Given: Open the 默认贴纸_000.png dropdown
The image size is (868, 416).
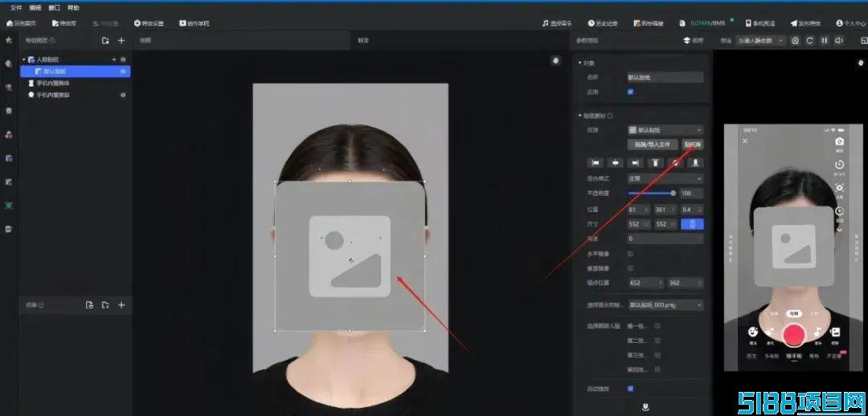Looking at the screenshot, I should click(665, 305).
